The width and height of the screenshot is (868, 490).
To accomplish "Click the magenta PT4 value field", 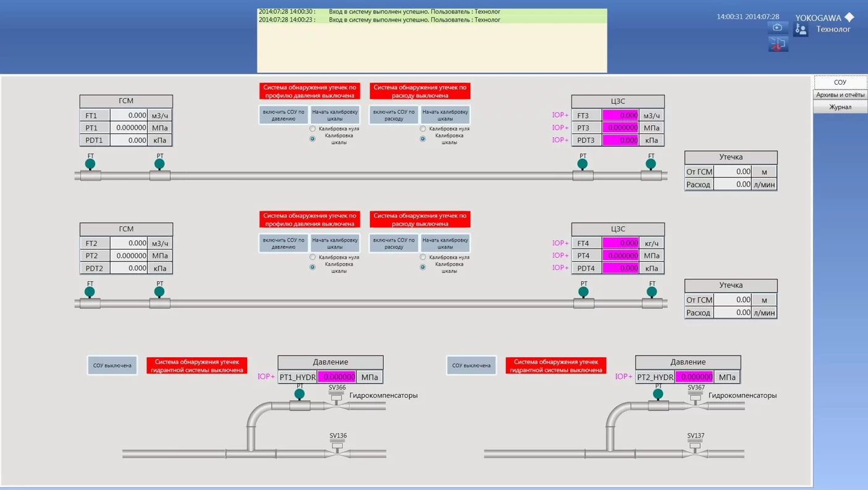I will [620, 255].
